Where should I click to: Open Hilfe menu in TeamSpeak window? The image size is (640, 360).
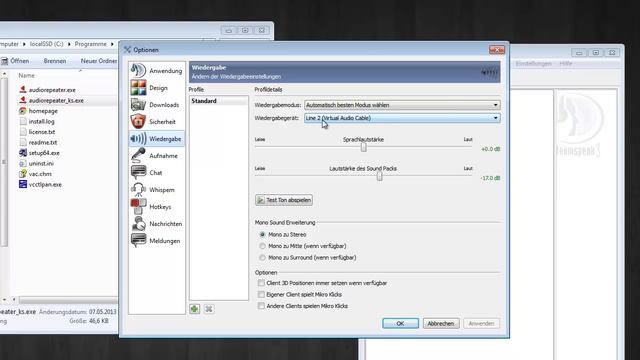point(565,64)
